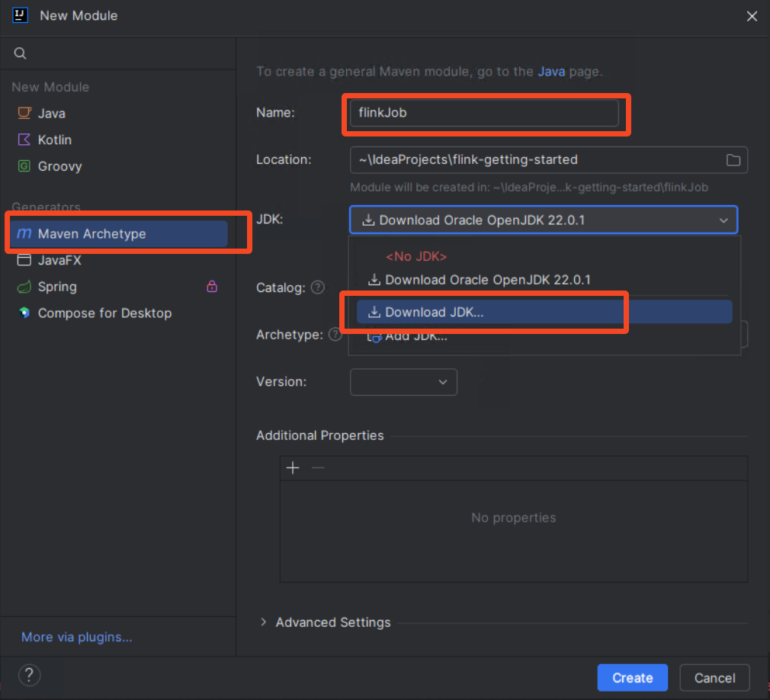Click the help question mark button
Viewport: 770px width, 700px height.
(x=30, y=676)
